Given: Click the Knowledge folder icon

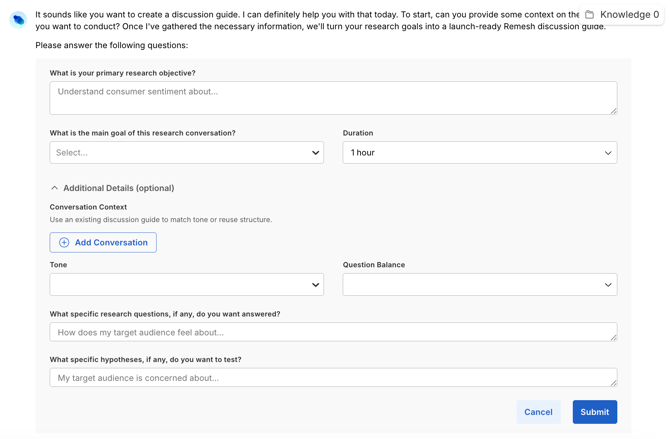Looking at the screenshot, I should (x=590, y=15).
